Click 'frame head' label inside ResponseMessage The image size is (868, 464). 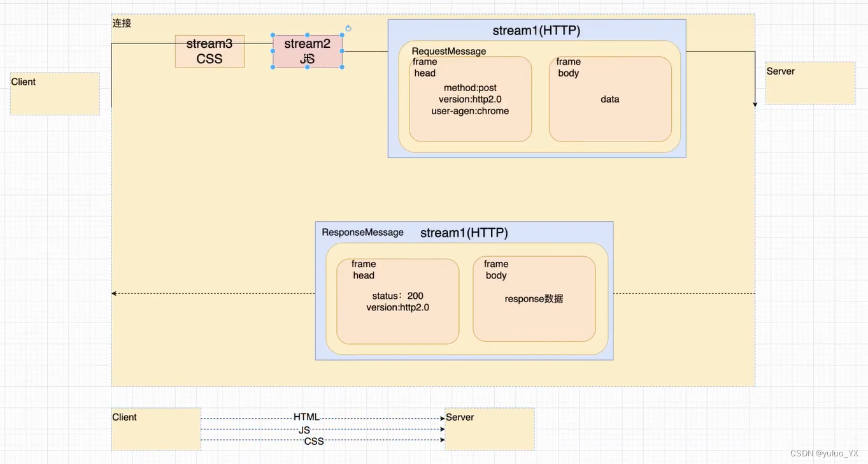[x=364, y=270]
